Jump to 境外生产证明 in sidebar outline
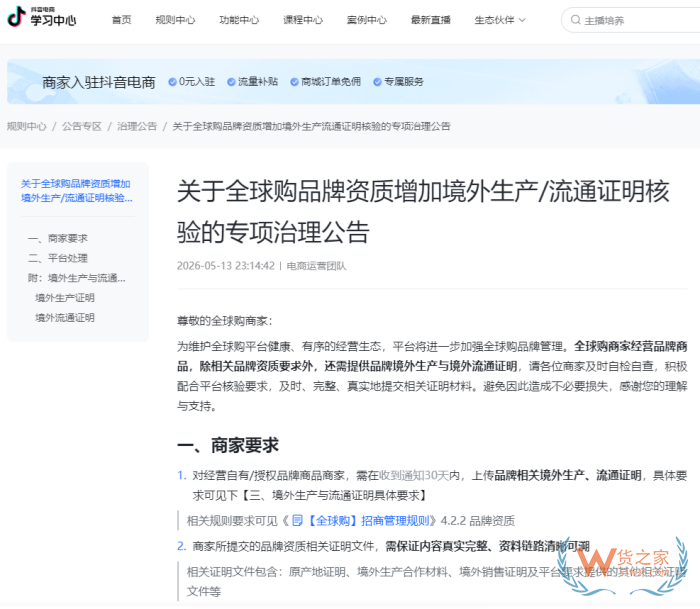The width and height of the screenshot is (700, 609). [x=65, y=298]
